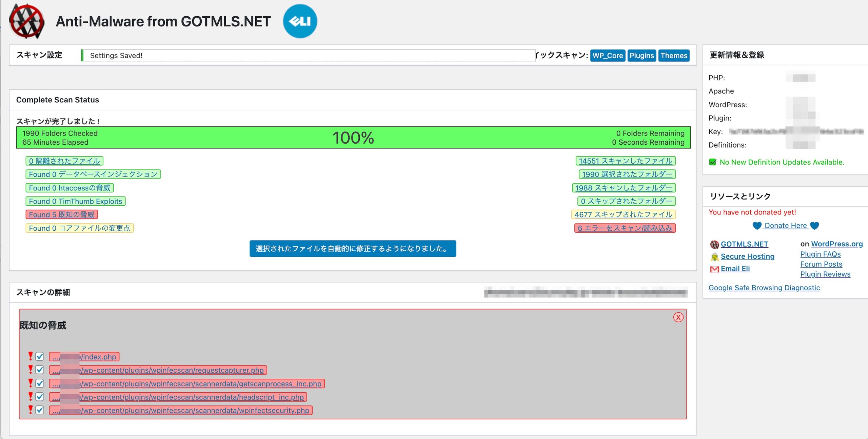Open 14551 スキャンしたファイル link

(x=626, y=161)
